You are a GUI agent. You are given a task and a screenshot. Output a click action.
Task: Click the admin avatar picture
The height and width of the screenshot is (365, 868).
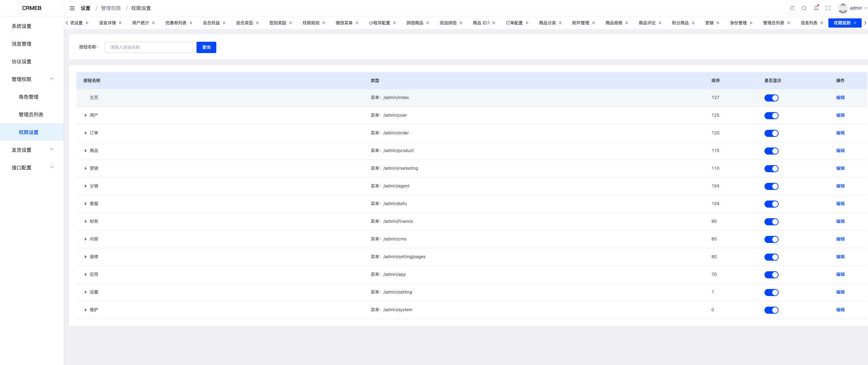click(843, 8)
